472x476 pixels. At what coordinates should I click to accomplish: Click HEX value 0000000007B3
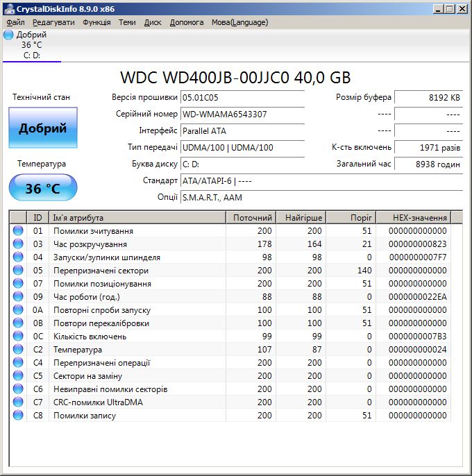418,337
